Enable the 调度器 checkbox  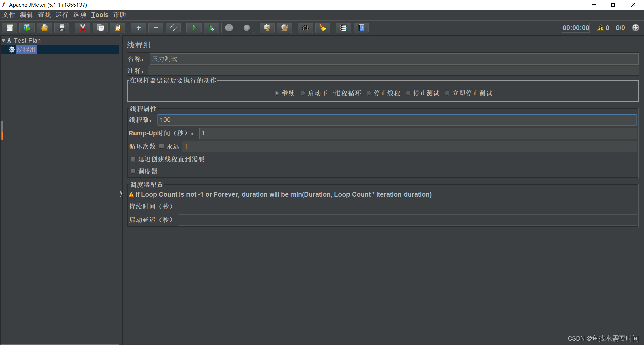[x=133, y=171]
